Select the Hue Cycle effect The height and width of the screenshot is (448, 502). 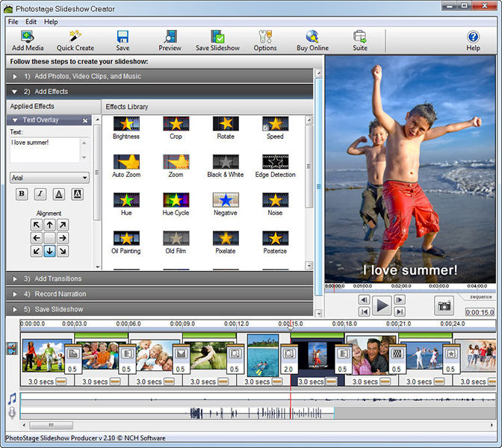point(176,200)
